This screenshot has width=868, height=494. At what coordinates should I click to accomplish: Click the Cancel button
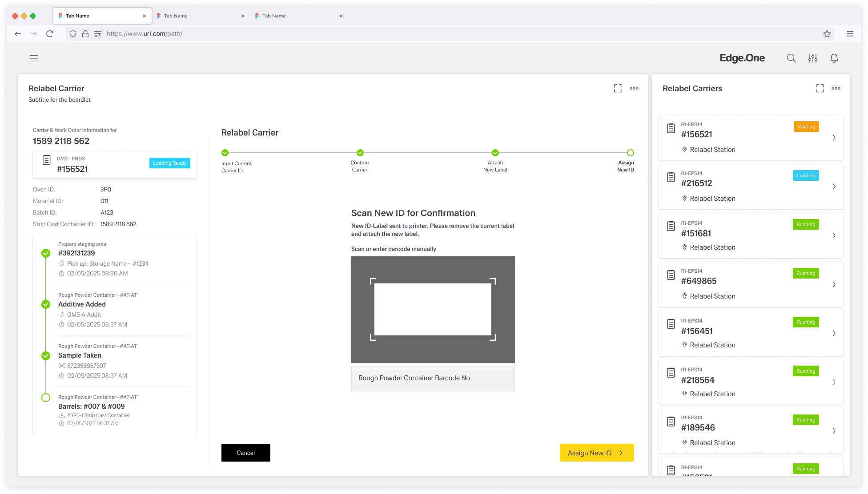click(245, 453)
